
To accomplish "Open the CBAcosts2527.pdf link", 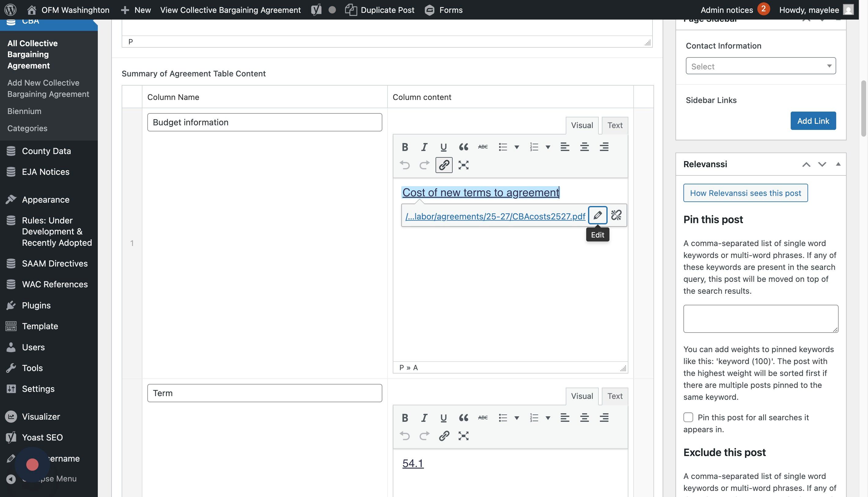I will point(495,216).
